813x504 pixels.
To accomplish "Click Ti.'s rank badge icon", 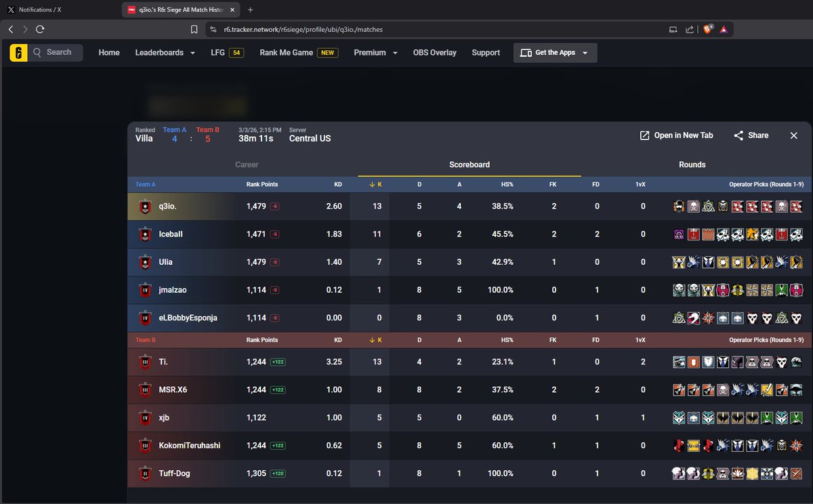I will (144, 362).
